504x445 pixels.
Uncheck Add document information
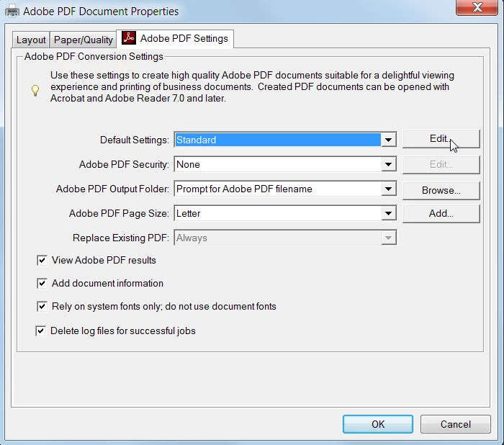pyautogui.click(x=42, y=283)
